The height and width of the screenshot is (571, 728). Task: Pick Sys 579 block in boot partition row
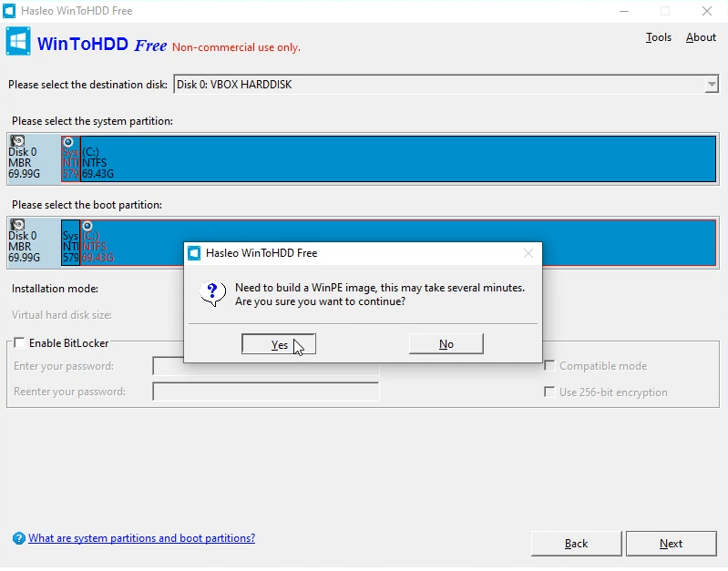tap(70, 242)
